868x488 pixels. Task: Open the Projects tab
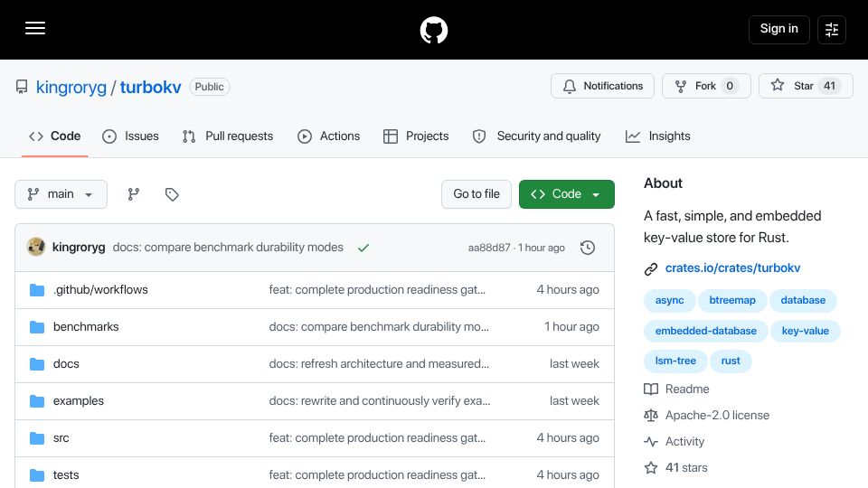[416, 136]
